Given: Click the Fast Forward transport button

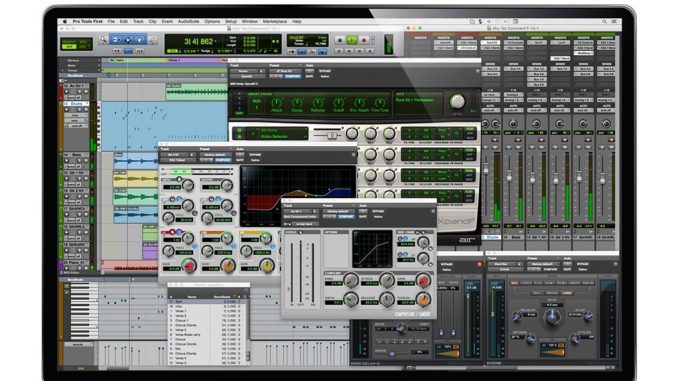Looking at the screenshot, I should pyautogui.click(x=360, y=51).
